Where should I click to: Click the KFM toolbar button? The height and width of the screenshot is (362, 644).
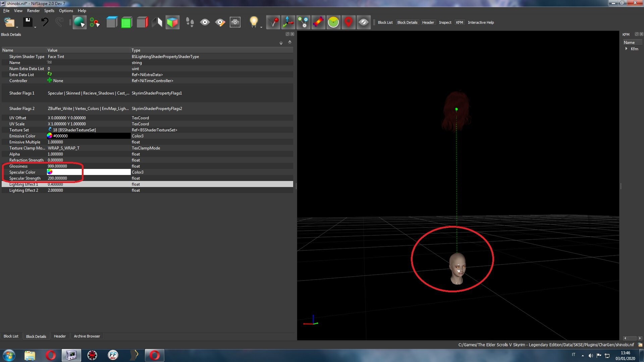pos(460,22)
